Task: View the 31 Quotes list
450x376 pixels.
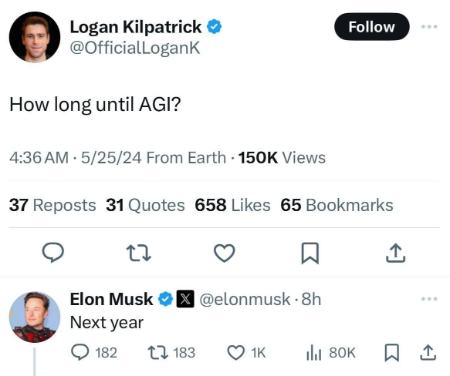Action: click(x=145, y=205)
